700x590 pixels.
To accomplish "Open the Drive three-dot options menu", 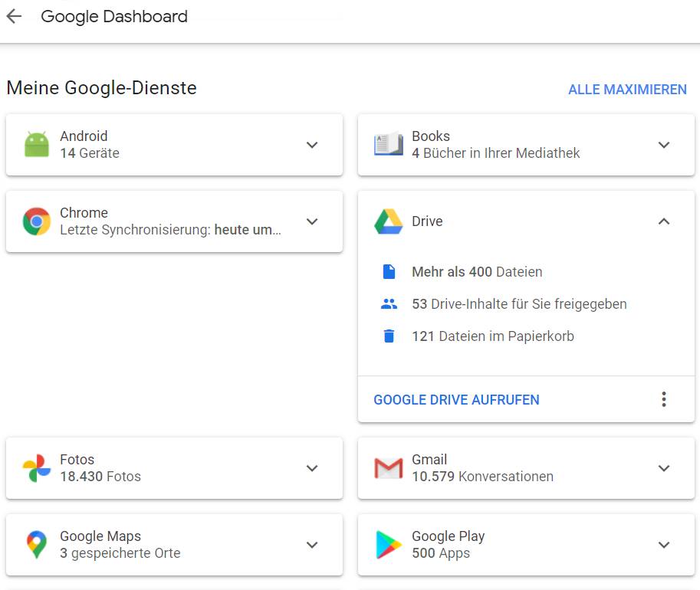I will click(664, 399).
